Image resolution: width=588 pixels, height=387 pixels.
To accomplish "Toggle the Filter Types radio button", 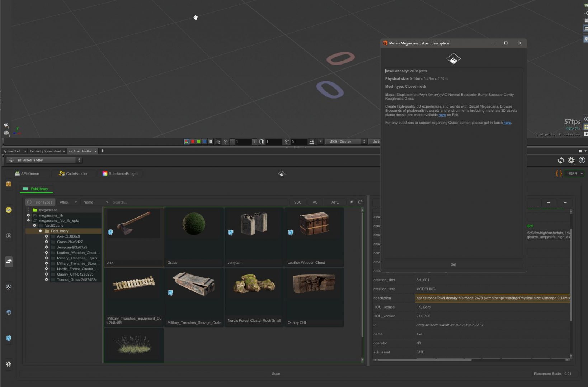I will (29, 202).
